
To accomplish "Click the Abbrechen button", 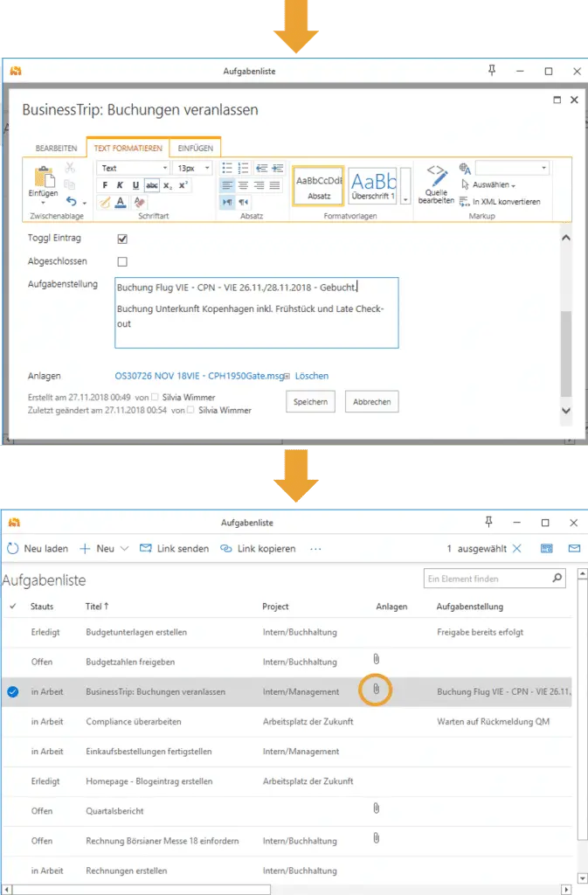I will [x=371, y=401].
